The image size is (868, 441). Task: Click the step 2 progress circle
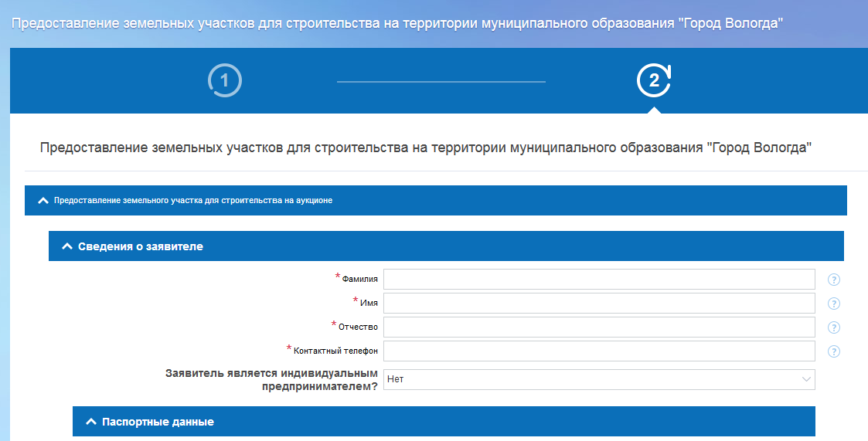pyautogui.click(x=654, y=81)
